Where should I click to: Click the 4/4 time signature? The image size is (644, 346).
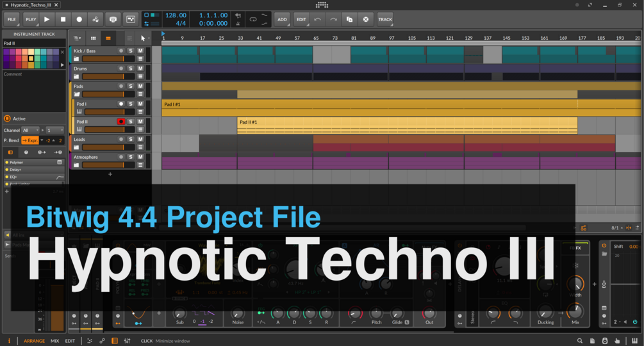(x=181, y=24)
